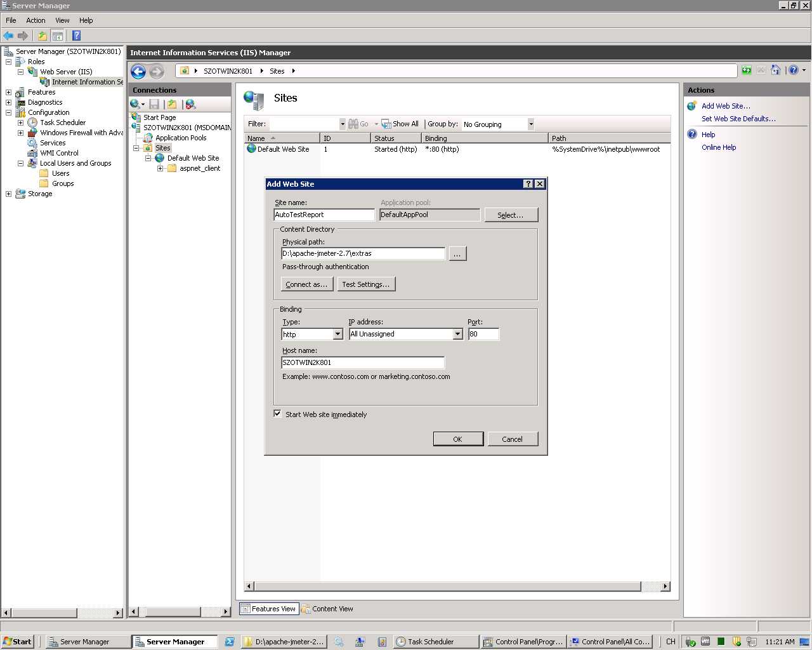Click the Task Scheduler clock icon in tree
The width and height of the screenshot is (812, 650).
pyautogui.click(x=32, y=123)
